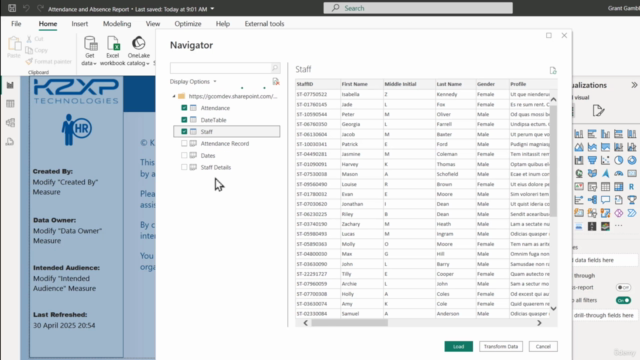Open Display Options dropdown
Viewport: 640px width, 360px height.
[x=193, y=82]
